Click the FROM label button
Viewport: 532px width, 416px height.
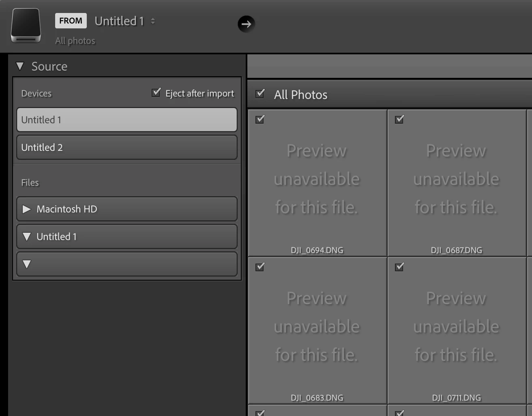71,21
